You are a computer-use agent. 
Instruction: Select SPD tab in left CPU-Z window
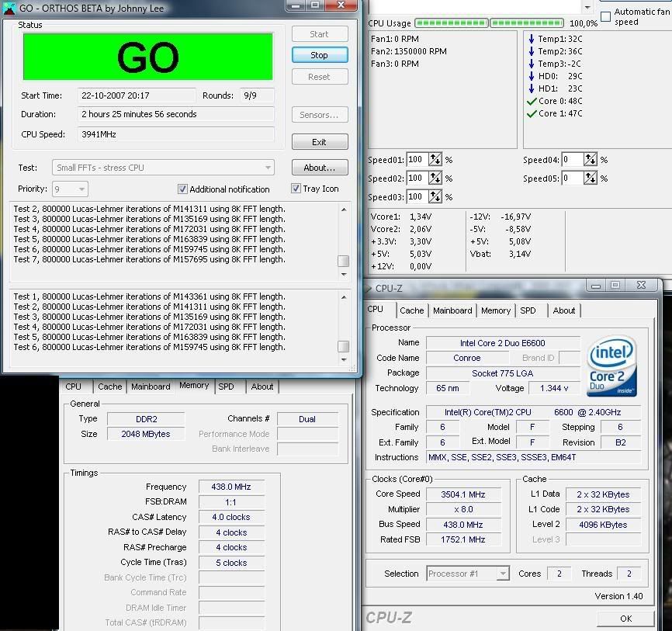click(227, 387)
